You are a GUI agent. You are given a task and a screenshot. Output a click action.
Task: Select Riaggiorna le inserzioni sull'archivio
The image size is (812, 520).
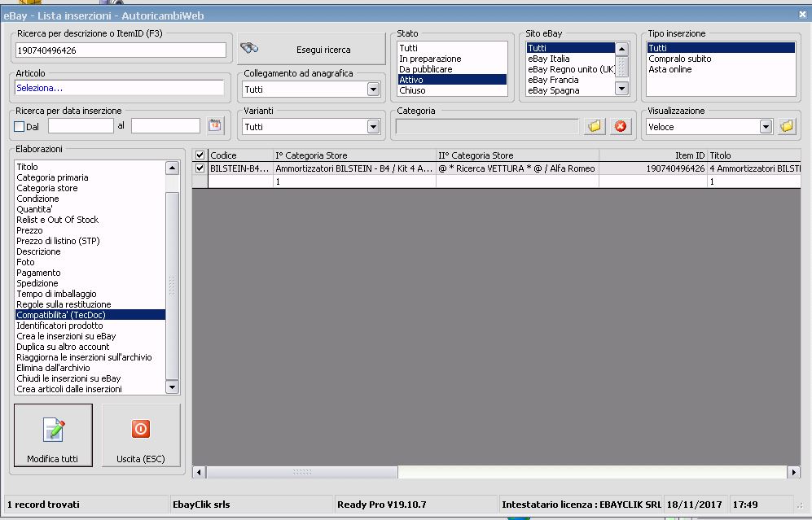[90, 357]
